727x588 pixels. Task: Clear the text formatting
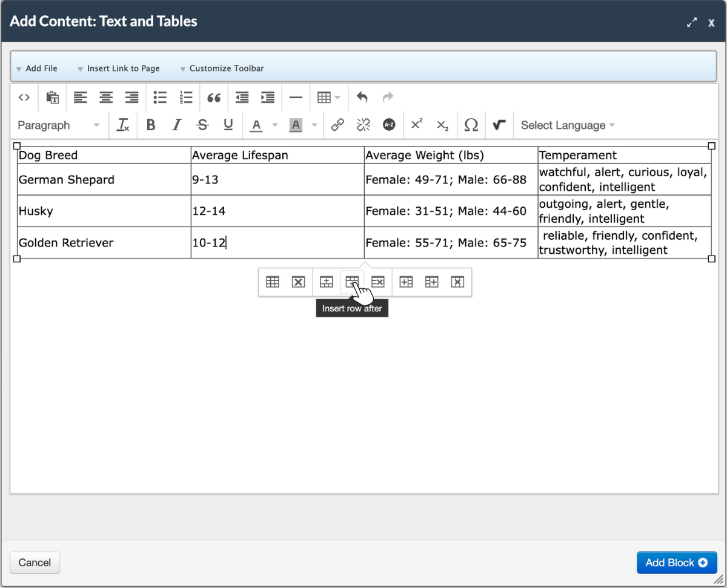123,125
